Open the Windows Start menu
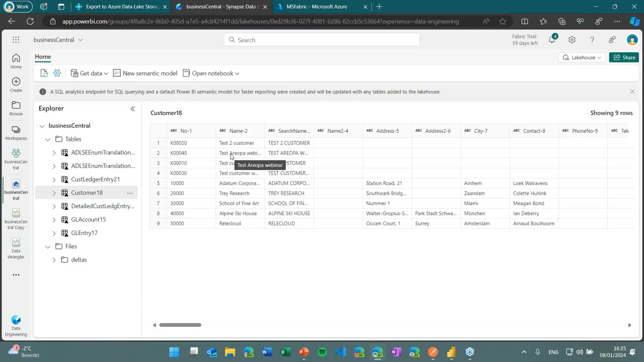Screen dimensions: 644x362 (174, 352)
